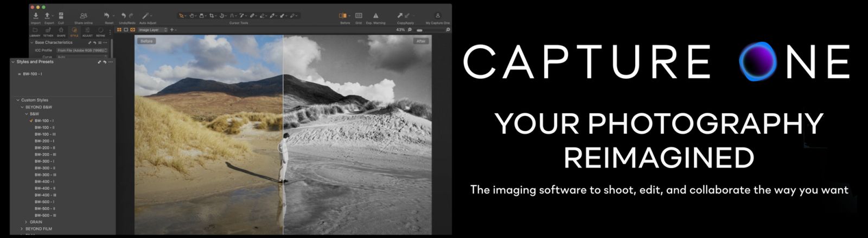Click the Copy adjustments arrow
This screenshot has height=238, width=868.
(x=400, y=16)
